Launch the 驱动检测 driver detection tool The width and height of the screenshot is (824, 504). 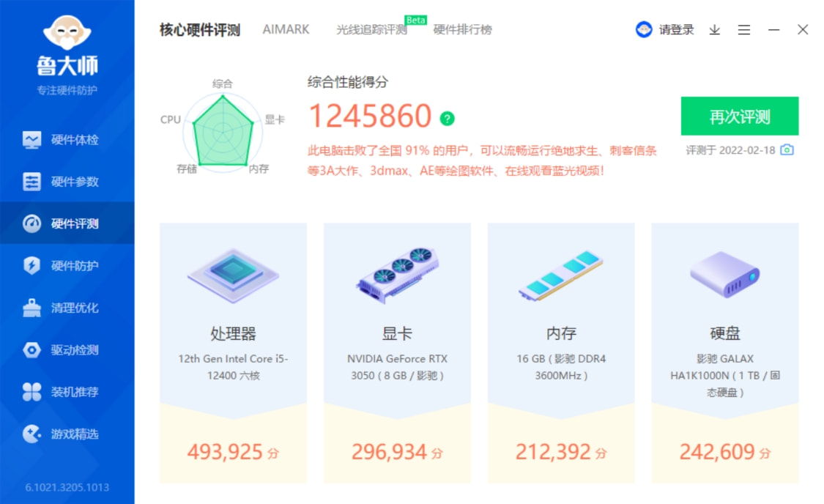click(x=62, y=350)
